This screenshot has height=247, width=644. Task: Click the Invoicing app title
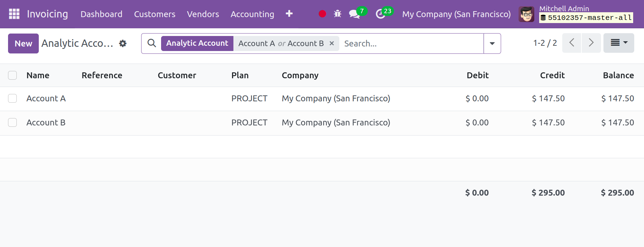(x=48, y=14)
